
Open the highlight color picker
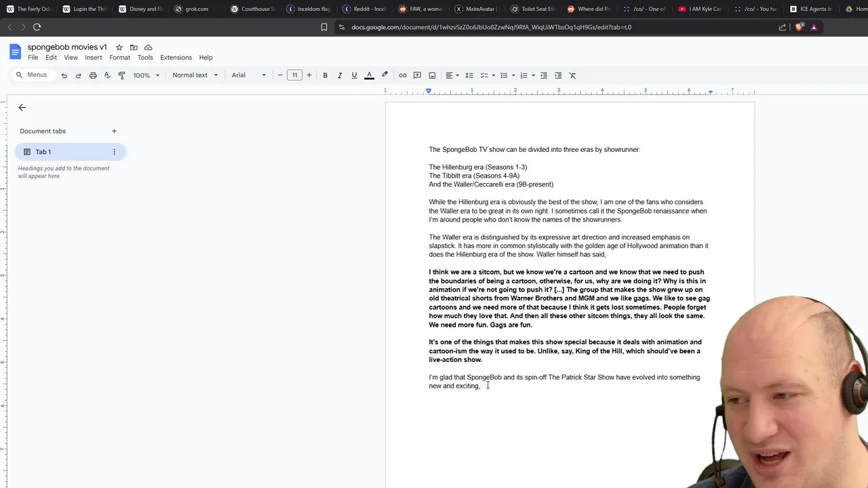pyautogui.click(x=384, y=75)
